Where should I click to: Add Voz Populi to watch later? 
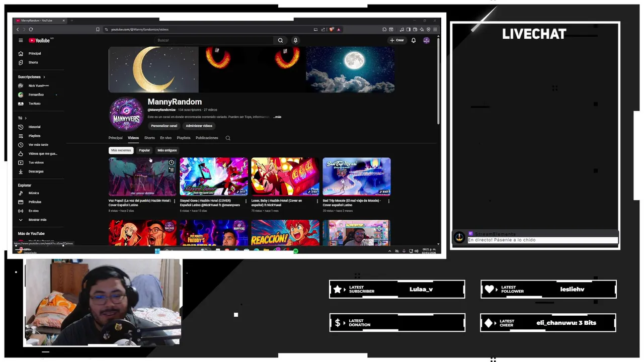coord(172,163)
